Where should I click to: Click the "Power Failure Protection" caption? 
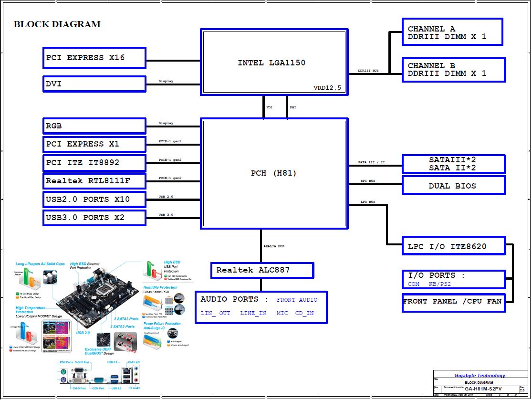[x=162, y=324]
